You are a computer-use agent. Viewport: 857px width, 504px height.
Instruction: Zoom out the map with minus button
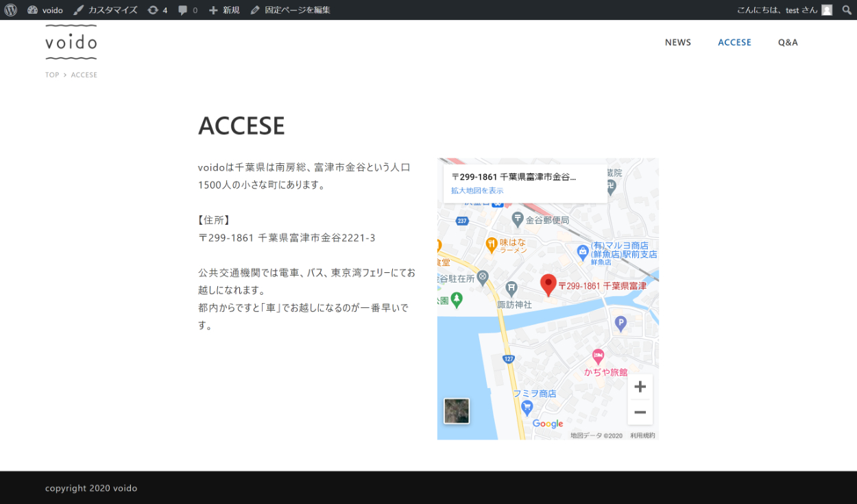[640, 412]
